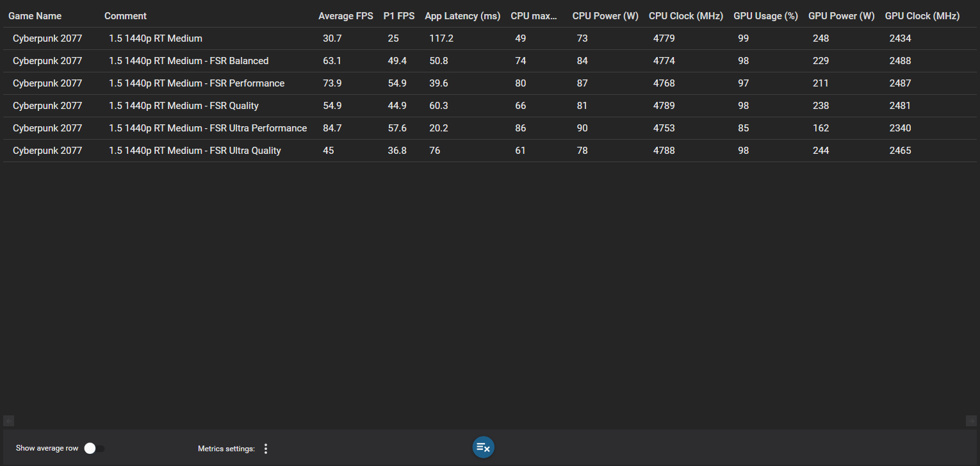Click Average FPS value 73.9

point(332,83)
